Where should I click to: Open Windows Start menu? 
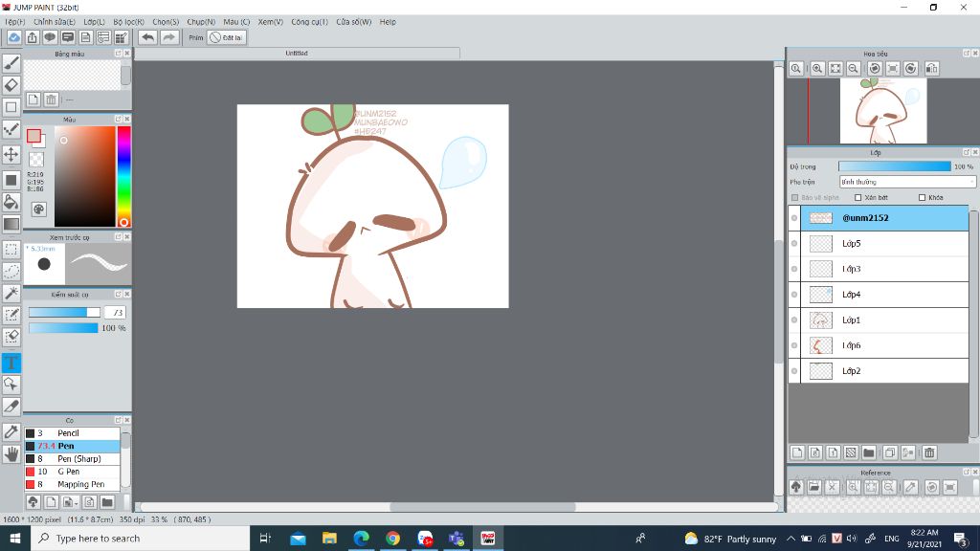click(15, 538)
